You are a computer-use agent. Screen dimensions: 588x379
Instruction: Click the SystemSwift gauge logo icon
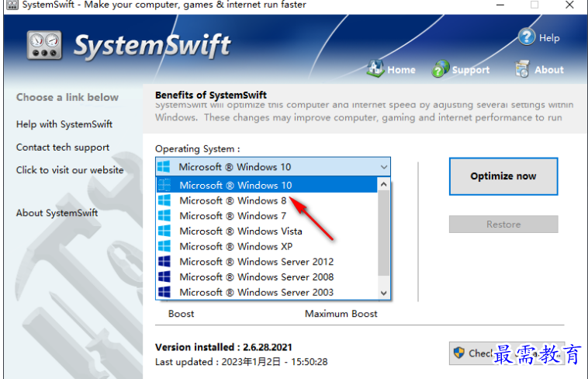coord(44,46)
